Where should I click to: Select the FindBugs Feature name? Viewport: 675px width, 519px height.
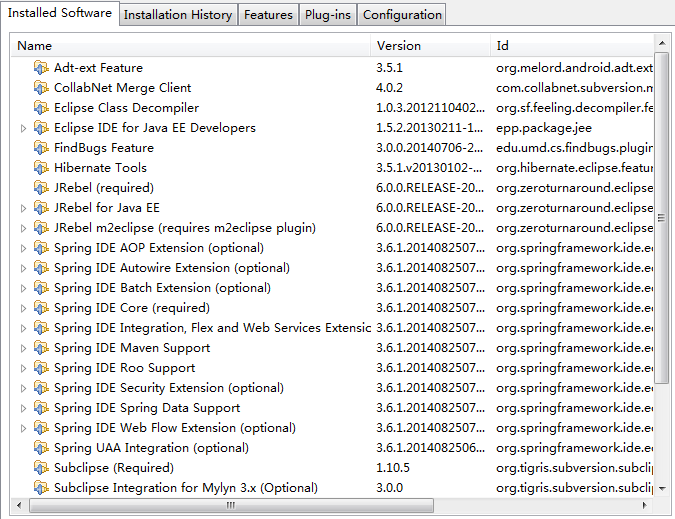point(104,148)
